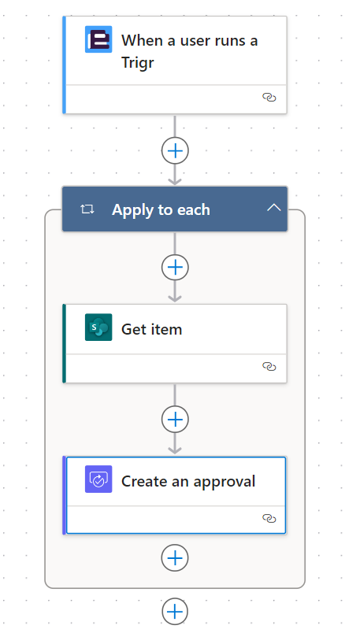
Task: Click the Trigr connector icon on trigger card
Action: (x=98, y=39)
